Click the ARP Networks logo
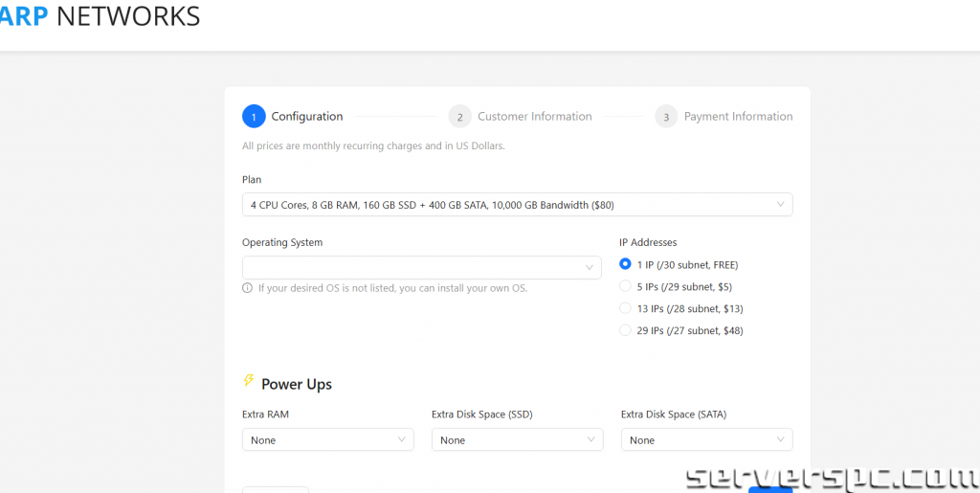Screen dimensions: 980x493 (100, 16)
